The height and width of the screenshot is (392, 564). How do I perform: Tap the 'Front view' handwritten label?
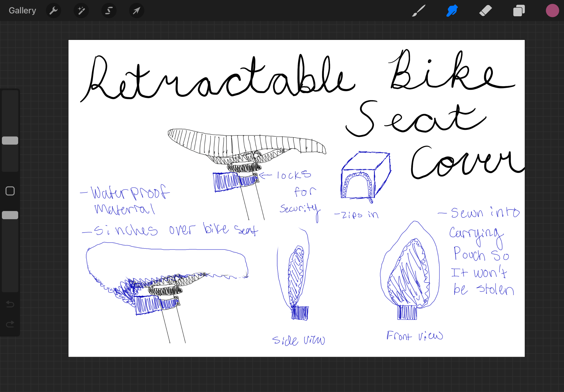[x=414, y=336]
